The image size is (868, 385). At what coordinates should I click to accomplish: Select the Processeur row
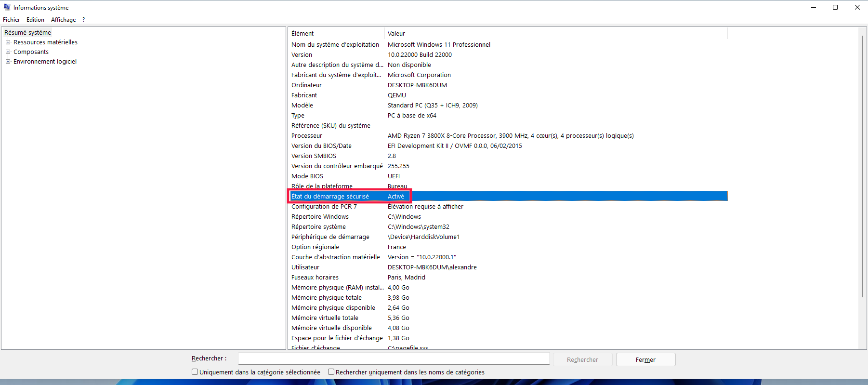tap(307, 136)
